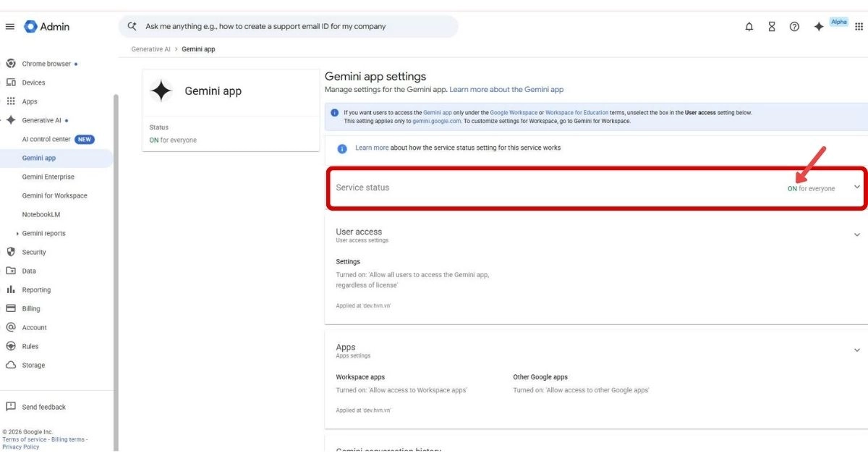
Task: Click the Apps grid sidebar icon
Action: pos(11,101)
